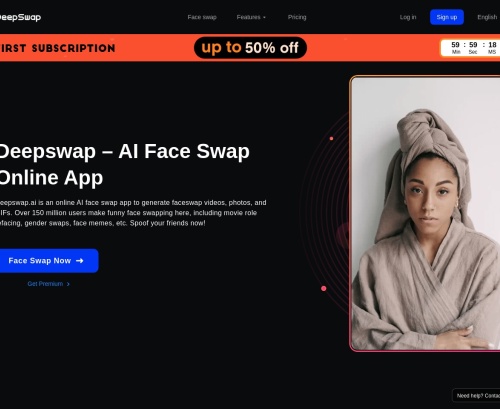Screen dimensions: 500x409
Task: Expand the Features dropdown
Action: point(251,17)
